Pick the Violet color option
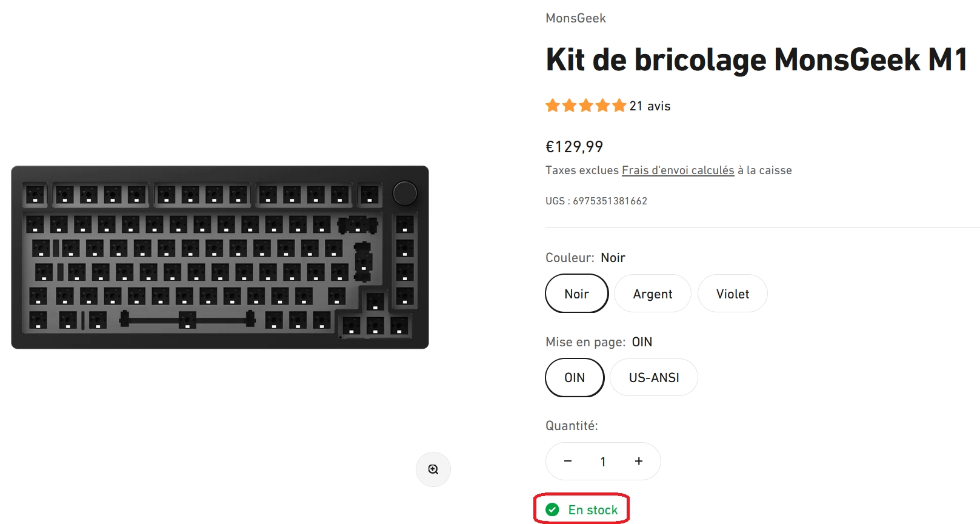The image size is (980, 524). coord(732,294)
